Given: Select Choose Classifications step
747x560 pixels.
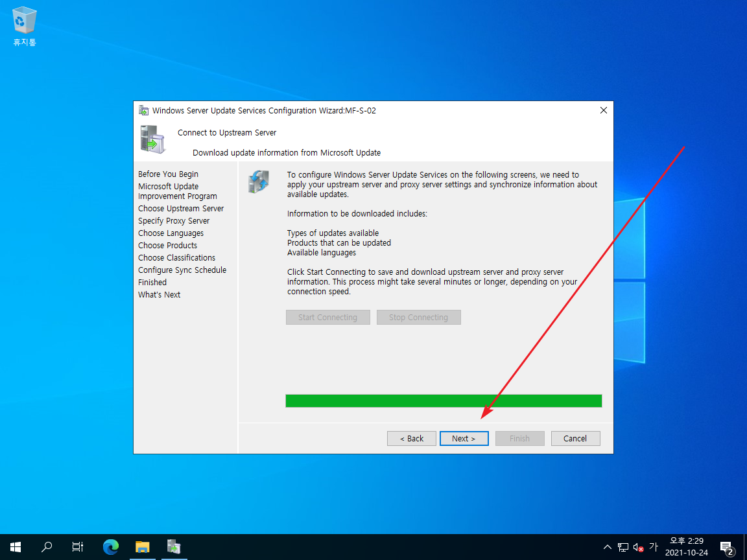Looking at the screenshot, I should tap(177, 257).
